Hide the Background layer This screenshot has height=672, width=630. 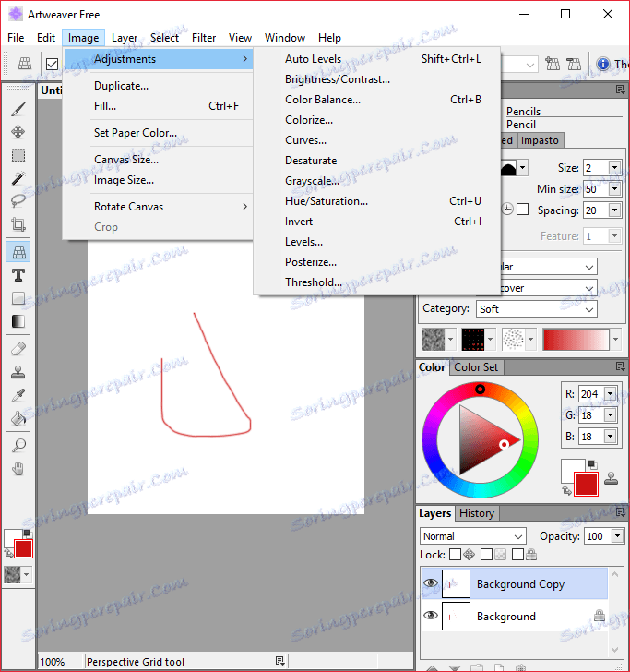pos(431,615)
